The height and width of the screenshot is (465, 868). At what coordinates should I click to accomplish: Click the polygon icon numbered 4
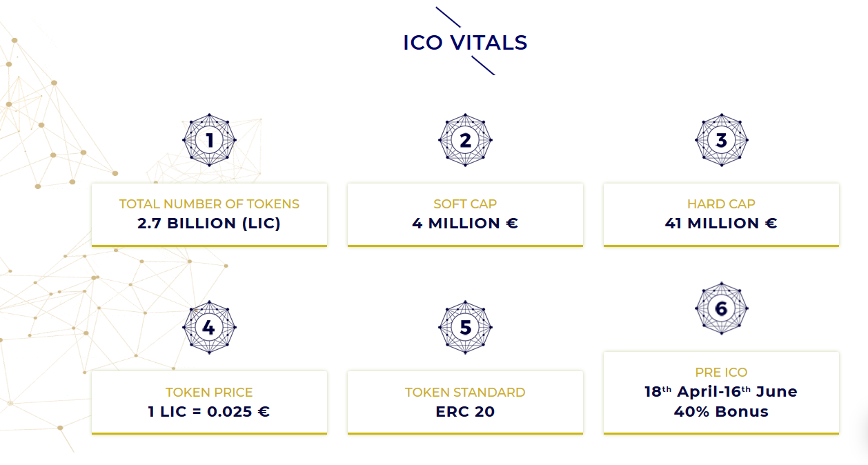tap(209, 328)
